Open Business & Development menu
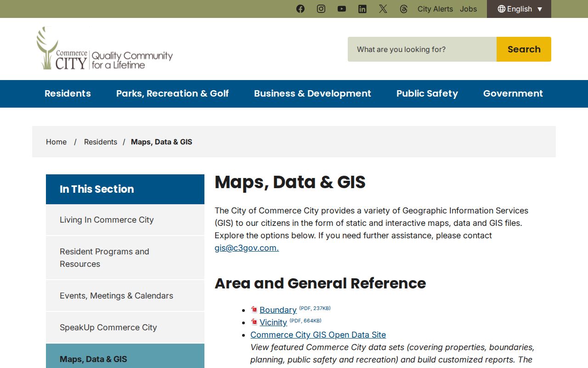The height and width of the screenshot is (368, 588). 312,93
